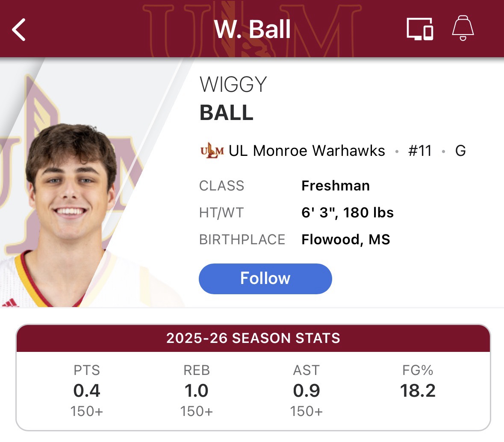Image resolution: width=504 pixels, height=442 pixels.
Task: Tap the birthplace Flowood, MS
Action: click(345, 240)
